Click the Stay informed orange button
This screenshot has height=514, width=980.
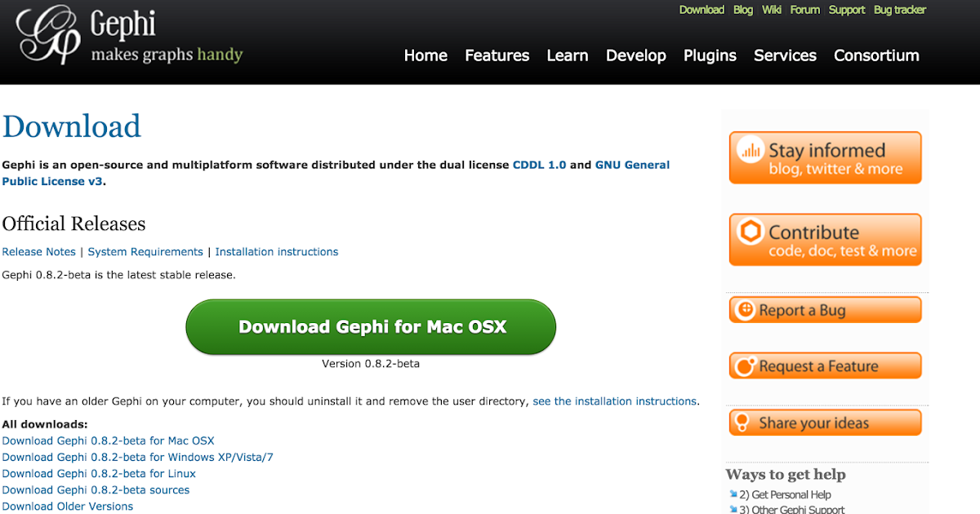coord(825,157)
